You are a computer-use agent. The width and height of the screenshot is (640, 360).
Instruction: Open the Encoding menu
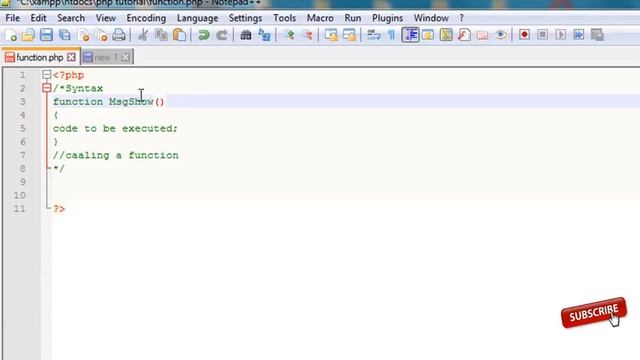point(146,18)
